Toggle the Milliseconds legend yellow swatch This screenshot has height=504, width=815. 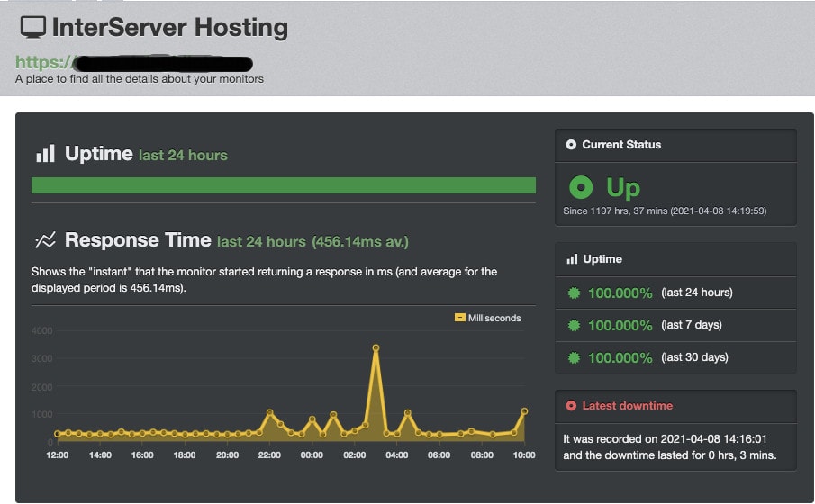459,318
